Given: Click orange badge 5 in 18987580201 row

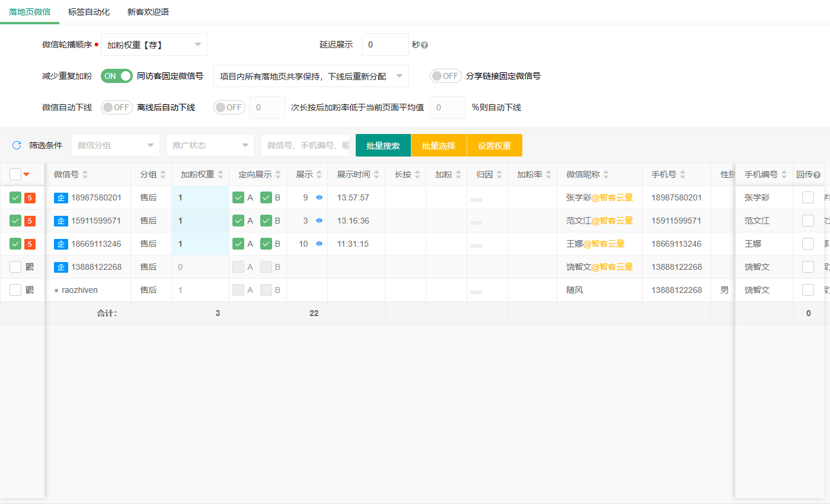Looking at the screenshot, I should (30, 197).
